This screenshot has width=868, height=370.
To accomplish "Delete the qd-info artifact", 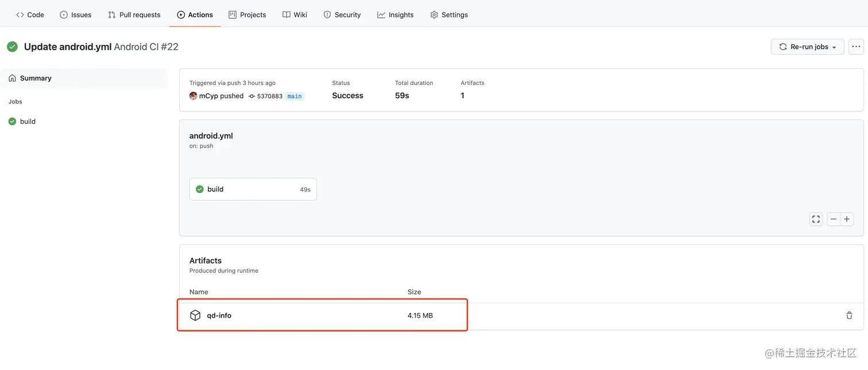I will click(x=849, y=315).
